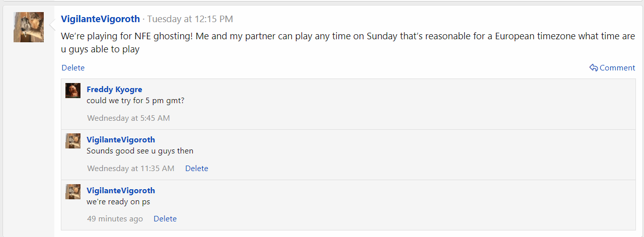
Task: Click the reply arrow icon beside Comment
Action: click(594, 68)
